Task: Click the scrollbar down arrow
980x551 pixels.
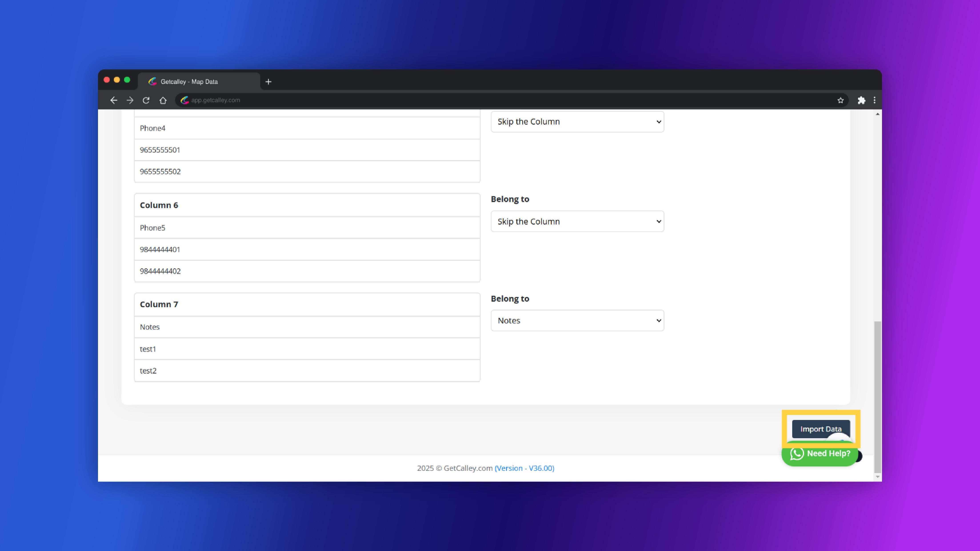Action: pyautogui.click(x=877, y=477)
